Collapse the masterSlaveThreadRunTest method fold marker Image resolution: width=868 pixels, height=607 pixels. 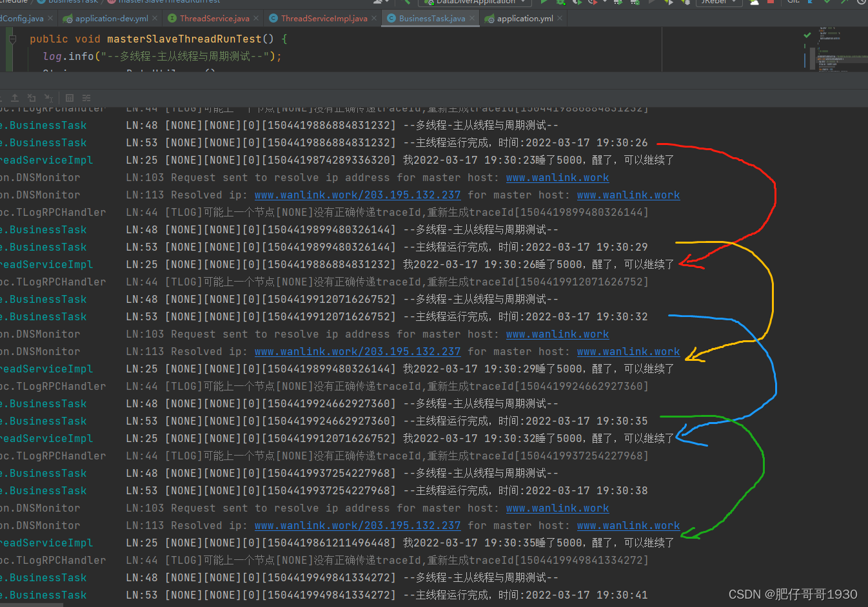pos(12,39)
